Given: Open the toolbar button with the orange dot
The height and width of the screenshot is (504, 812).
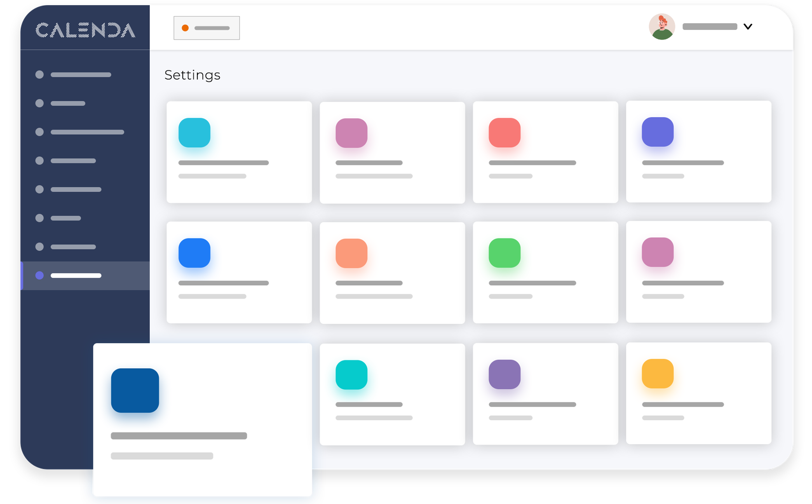Looking at the screenshot, I should coord(207,28).
